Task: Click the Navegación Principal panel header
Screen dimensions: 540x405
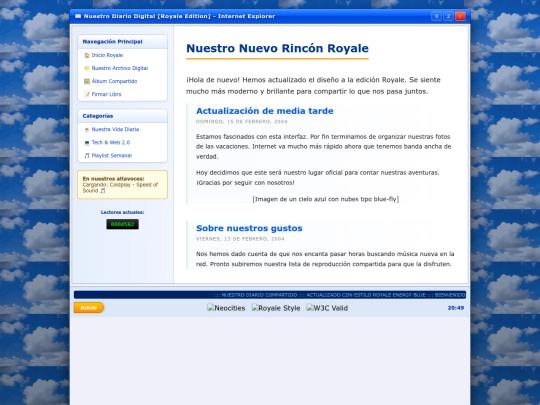Action: [123, 42]
